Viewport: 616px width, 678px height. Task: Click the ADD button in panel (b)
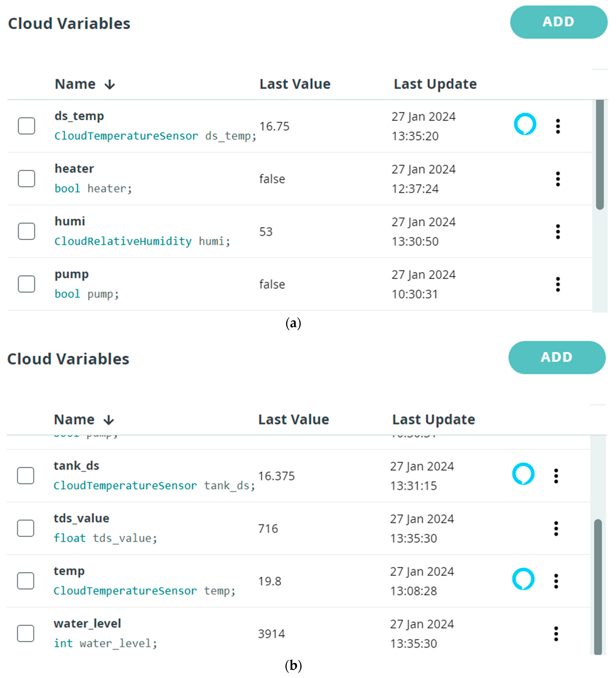(557, 358)
